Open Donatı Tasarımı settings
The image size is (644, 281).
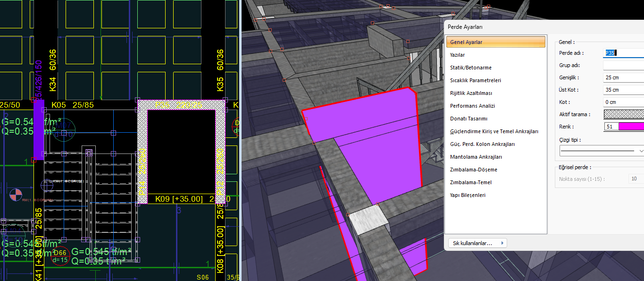pos(468,119)
